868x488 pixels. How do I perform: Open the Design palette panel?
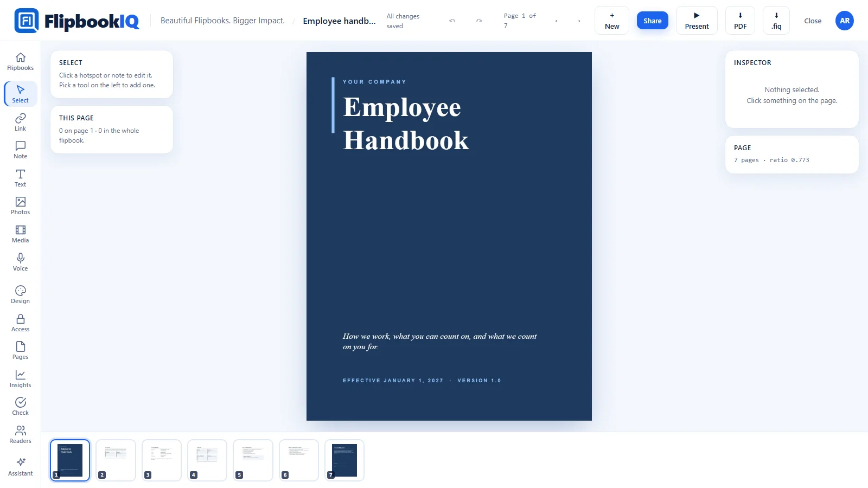coord(21,295)
